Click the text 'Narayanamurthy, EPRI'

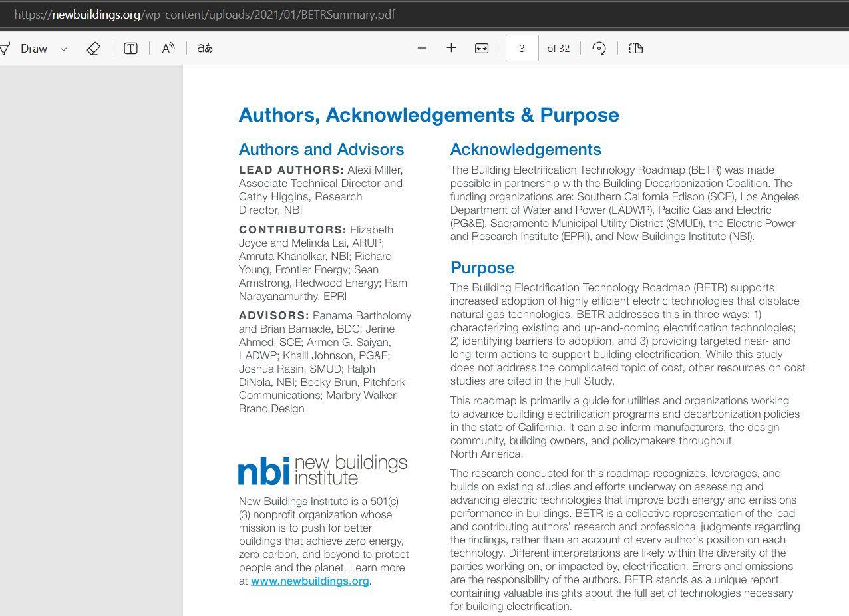pos(293,296)
